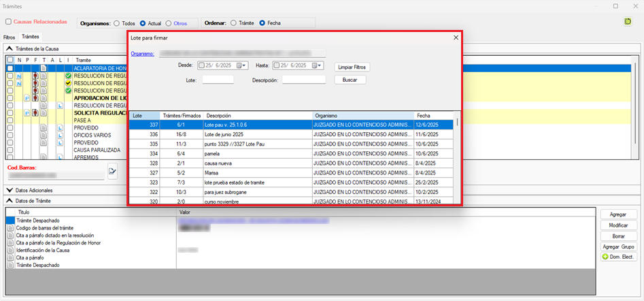Click the Limpiar Filtros button
Viewport: 644px width, 301px height.
coord(353,67)
